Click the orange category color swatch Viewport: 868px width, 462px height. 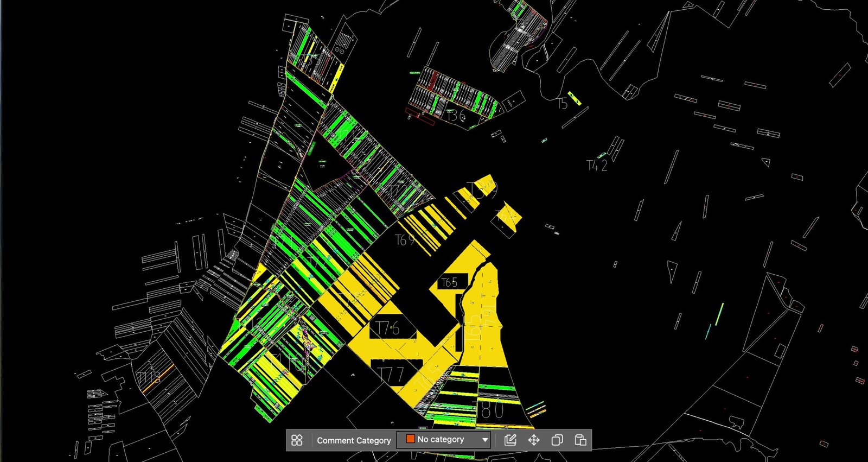tap(410, 439)
